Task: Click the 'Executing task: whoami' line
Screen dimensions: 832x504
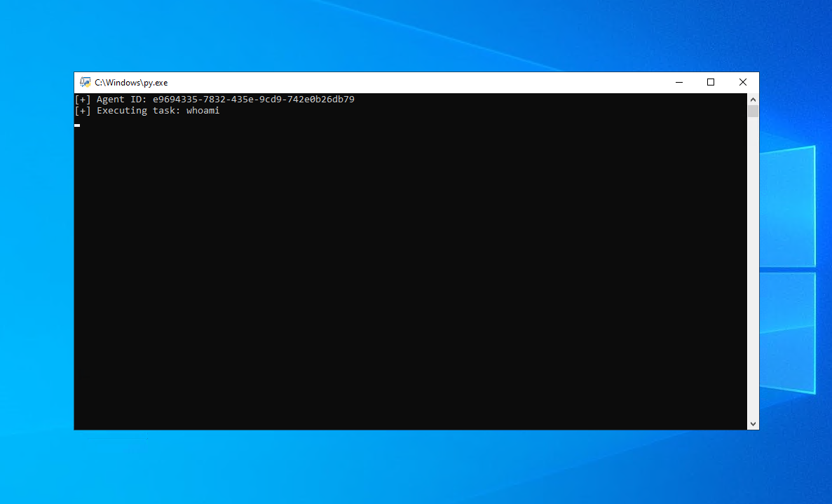Action: (147, 110)
